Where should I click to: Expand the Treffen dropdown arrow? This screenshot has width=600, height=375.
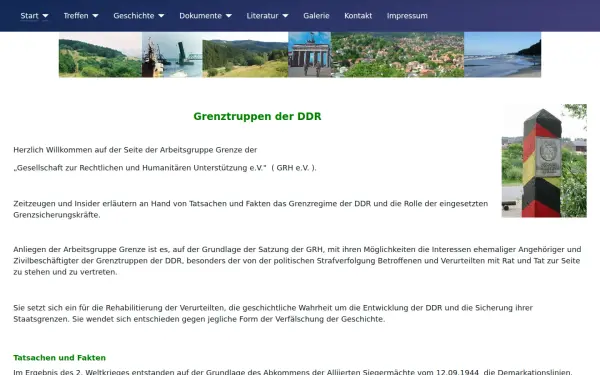click(95, 16)
